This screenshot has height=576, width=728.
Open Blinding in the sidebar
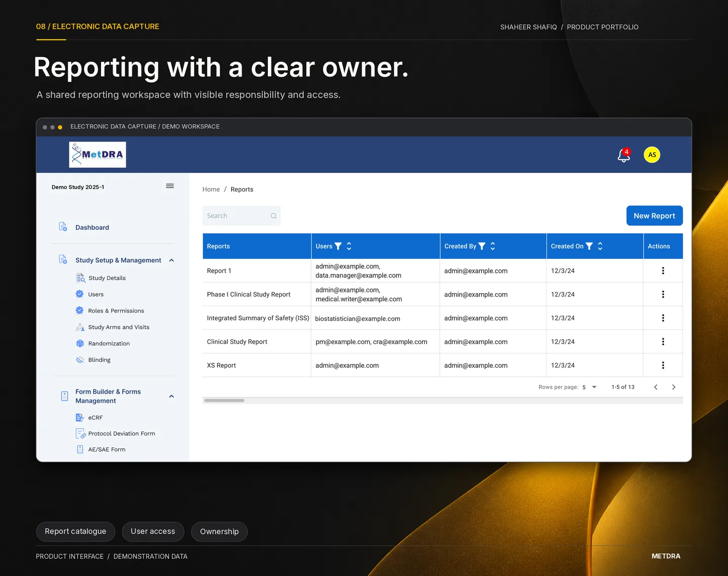tap(99, 360)
